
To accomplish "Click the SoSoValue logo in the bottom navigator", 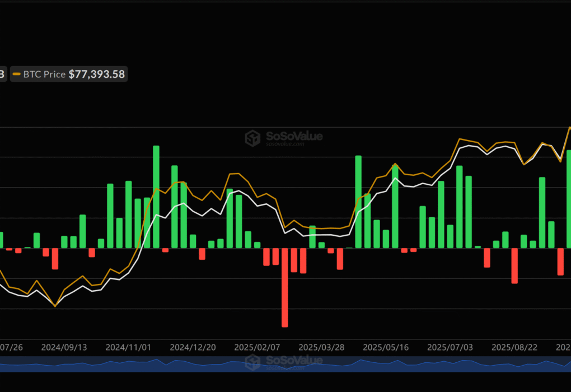I will tap(285, 361).
